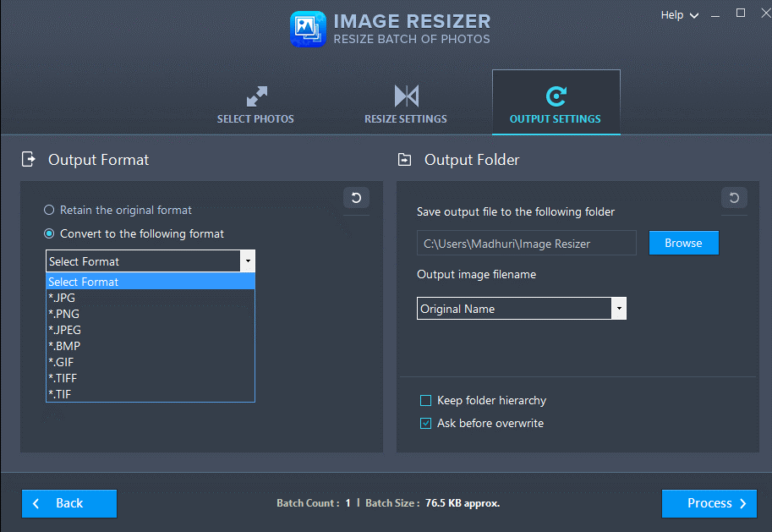Open Select Photos using its arrows icon

(255, 95)
